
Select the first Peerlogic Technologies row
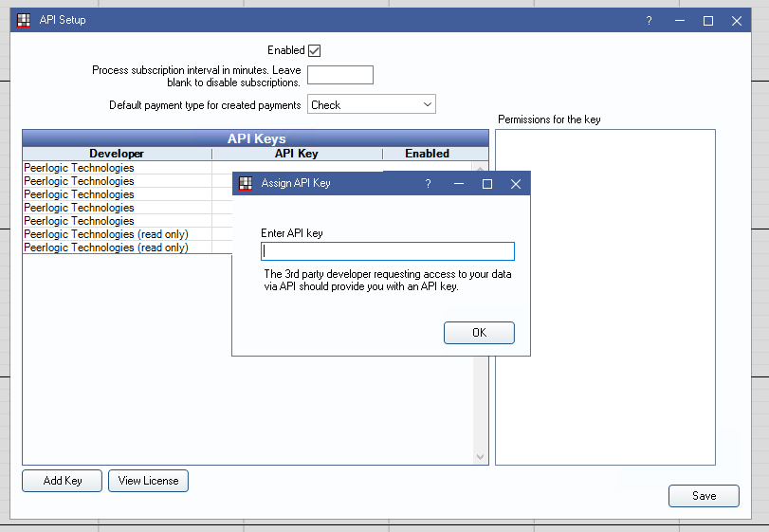[118, 168]
